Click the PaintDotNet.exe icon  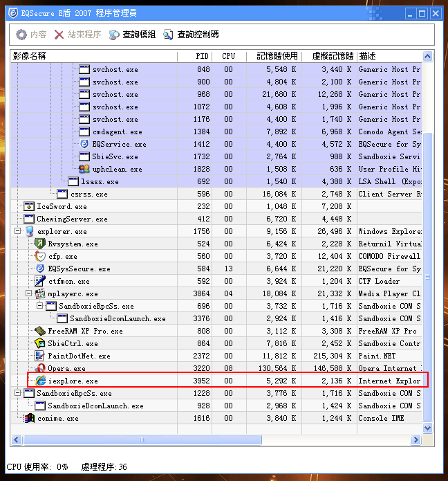pyautogui.click(x=40, y=356)
